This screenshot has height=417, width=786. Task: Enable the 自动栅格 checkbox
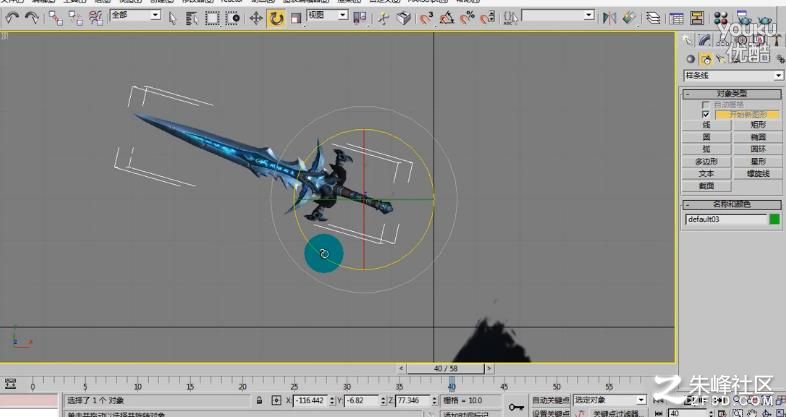pyautogui.click(x=706, y=105)
